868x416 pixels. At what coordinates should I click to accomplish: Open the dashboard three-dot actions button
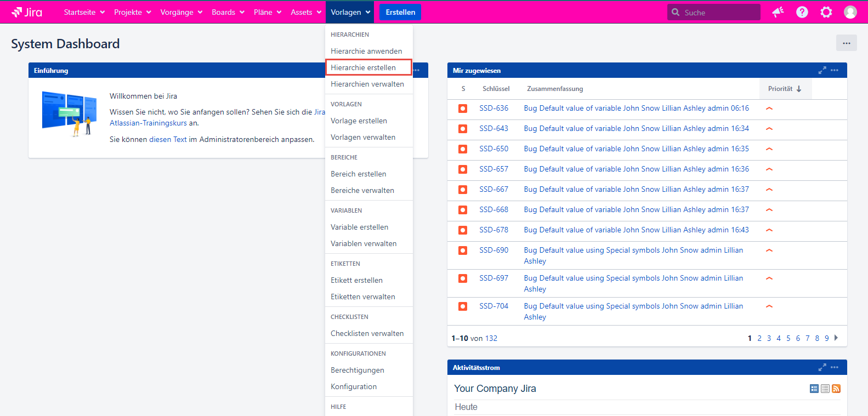tap(846, 43)
